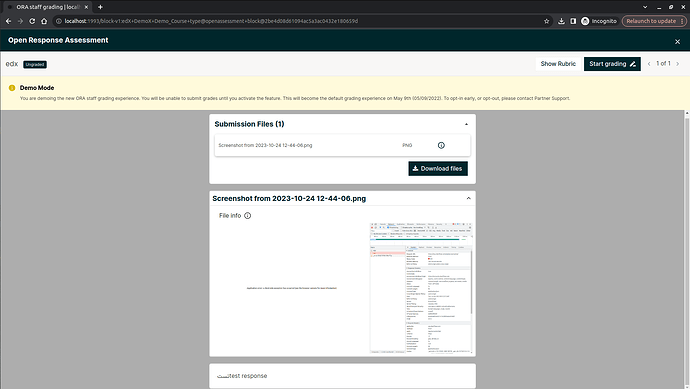690x389 pixels.
Task: Open the Incognito profile icon
Action: tap(585, 21)
